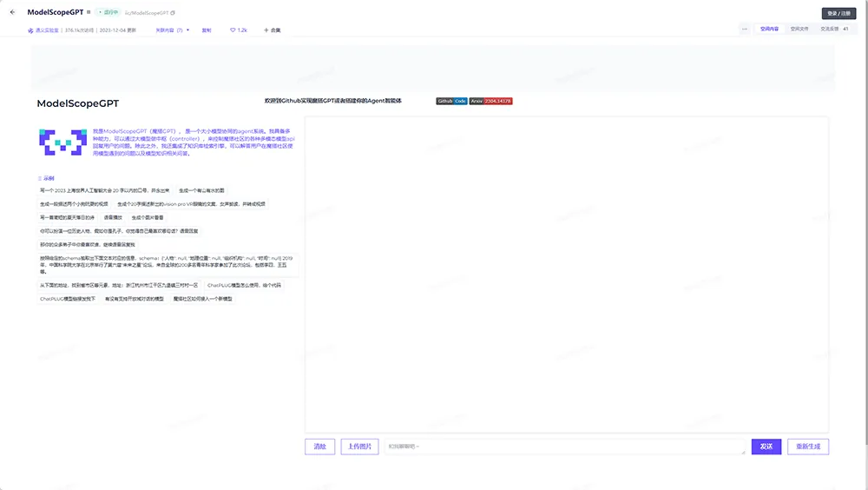Click the ModelScopeGPT pixel logo image

(x=62, y=142)
